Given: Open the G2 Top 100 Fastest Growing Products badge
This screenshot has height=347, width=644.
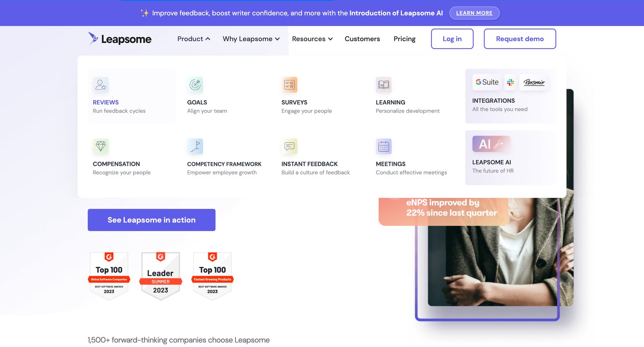Looking at the screenshot, I should (213, 276).
